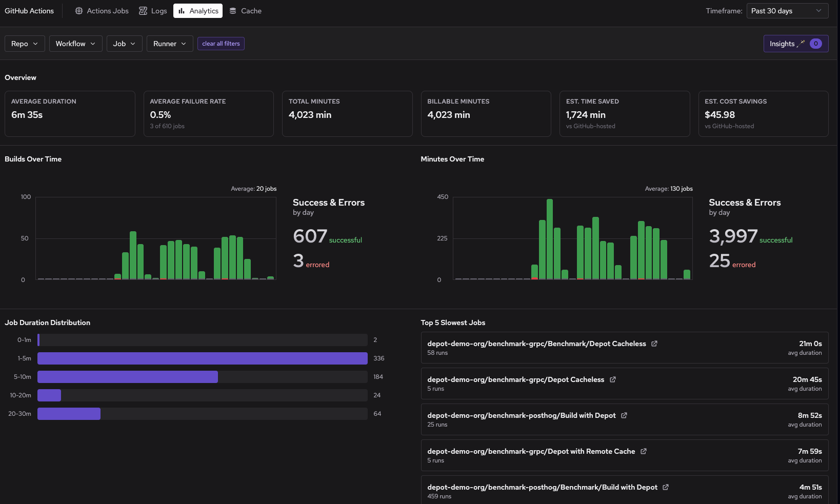Expand the Runner filter dropdown

click(x=169, y=44)
